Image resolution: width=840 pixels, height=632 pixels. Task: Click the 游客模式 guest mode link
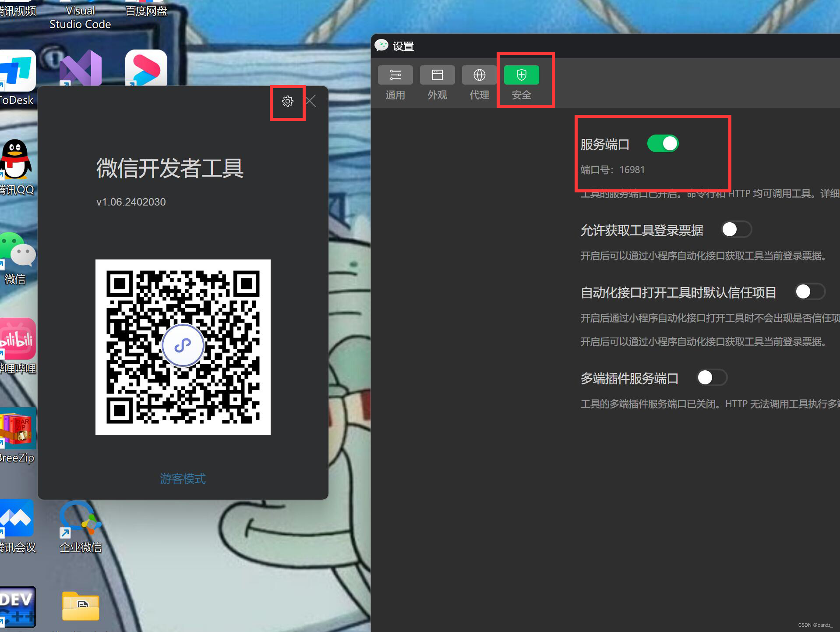tap(183, 479)
